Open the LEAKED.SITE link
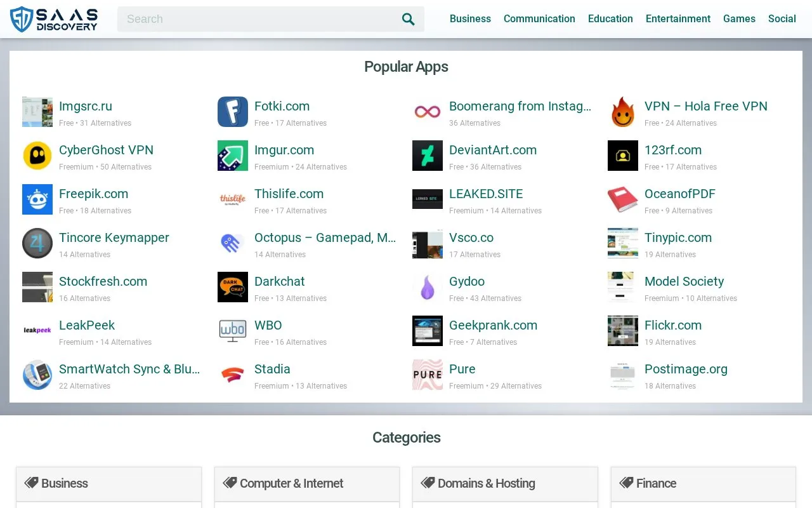The height and width of the screenshot is (508, 812). tap(486, 194)
